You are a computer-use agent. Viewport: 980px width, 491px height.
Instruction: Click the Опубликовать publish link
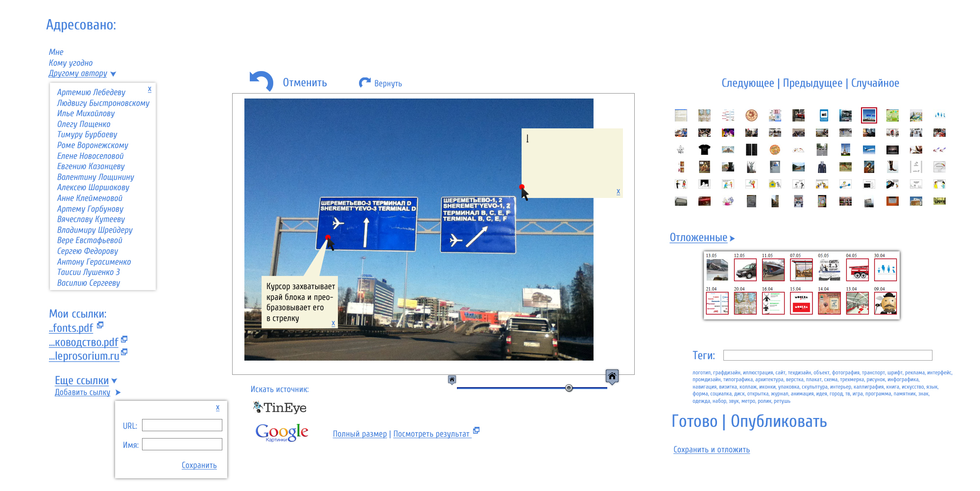tap(778, 421)
